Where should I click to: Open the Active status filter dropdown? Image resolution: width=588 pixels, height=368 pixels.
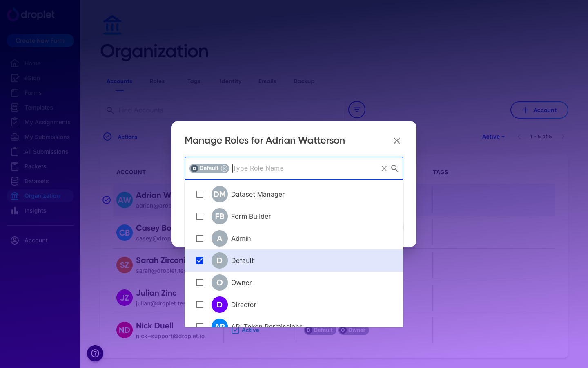[x=493, y=137]
